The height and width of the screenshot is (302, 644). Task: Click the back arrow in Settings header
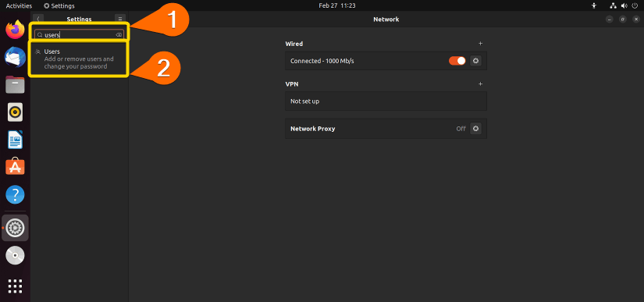pyautogui.click(x=37, y=19)
